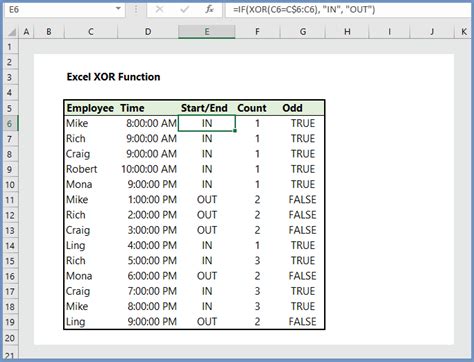Viewport: 474px width, 362px height.
Task: Select '4:00:00 PM' time cell
Action: tap(148, 246)
